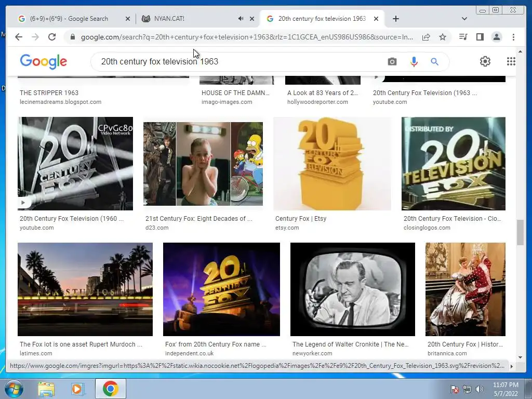Screen dimensions: 532x399
Task: Close the (6+9)+(6*9) Google Search tab
Action: coord(128,19)
